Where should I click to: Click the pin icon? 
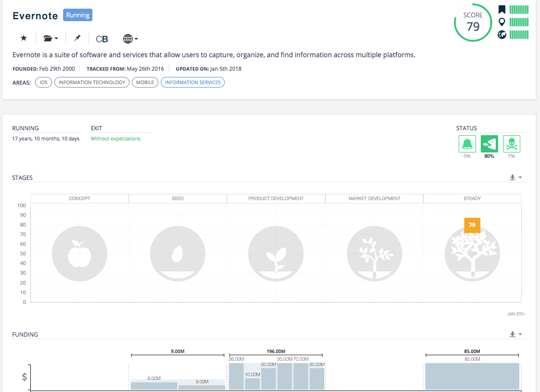[x=77, y=38]
